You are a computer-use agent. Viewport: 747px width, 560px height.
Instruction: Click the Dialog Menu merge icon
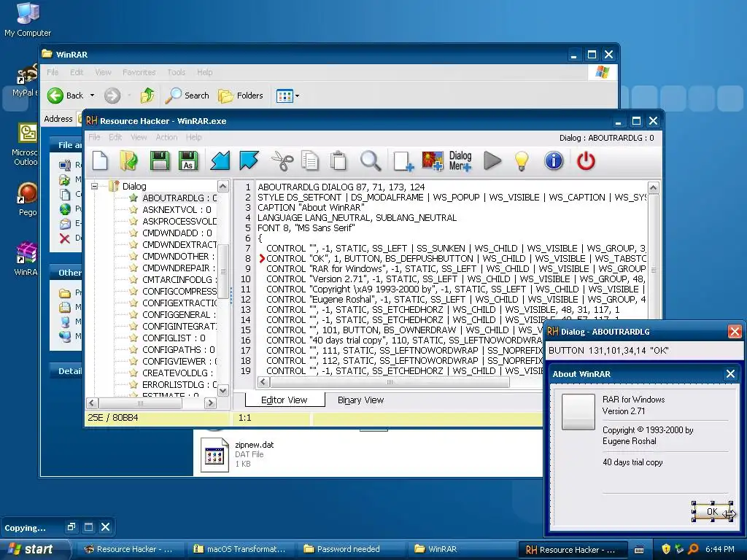coord(460,161)
